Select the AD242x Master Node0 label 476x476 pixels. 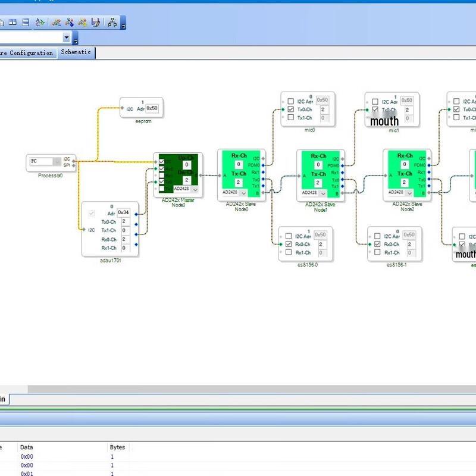point(178,202)
